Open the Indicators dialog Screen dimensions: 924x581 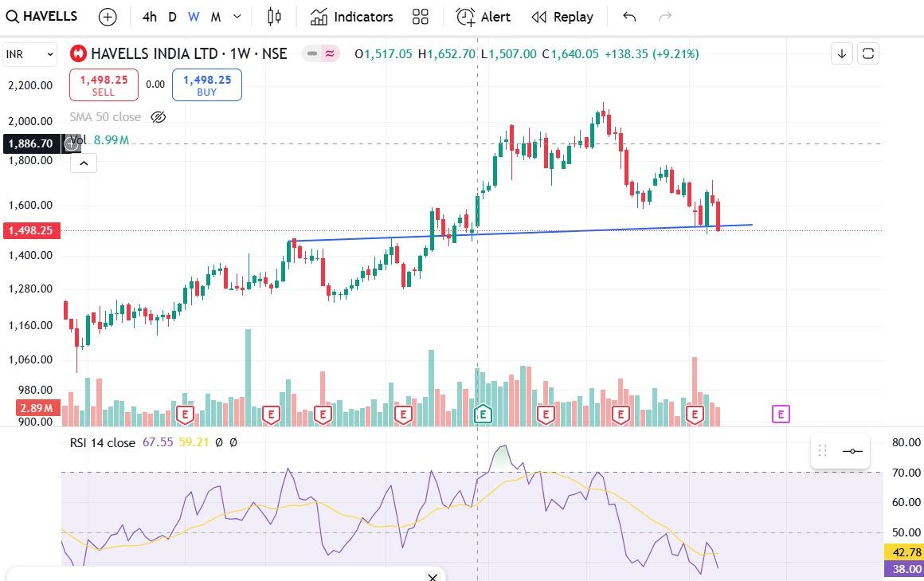coord(352,17)
